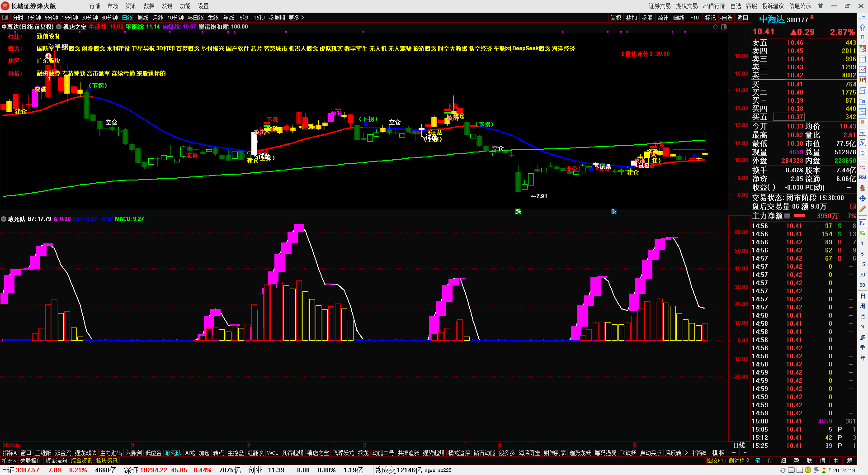868x475 pixels.
Task: Expand the 指标A indicator group
Action: [9, 453]
